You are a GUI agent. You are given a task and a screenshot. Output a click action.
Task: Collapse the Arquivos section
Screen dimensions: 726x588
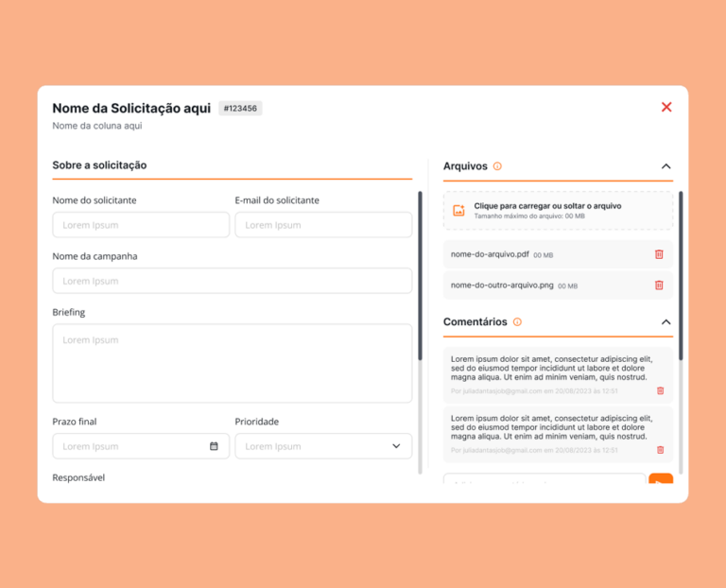(x=665, y=166)
